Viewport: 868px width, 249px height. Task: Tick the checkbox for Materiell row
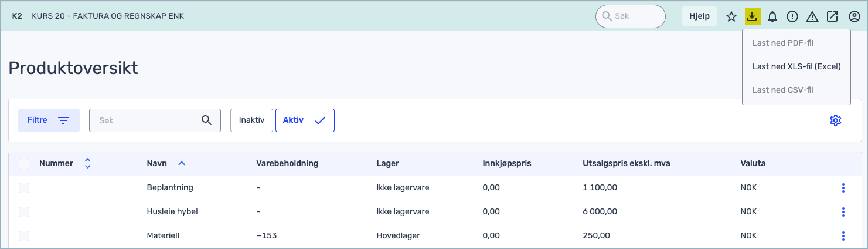coord(24,236)
